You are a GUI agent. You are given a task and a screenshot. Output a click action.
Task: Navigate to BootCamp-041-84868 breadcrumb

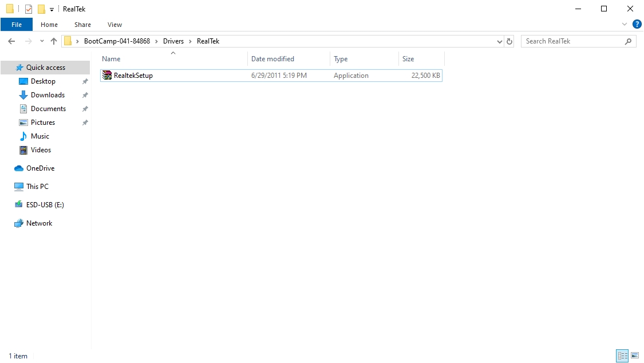coord(117,41)
